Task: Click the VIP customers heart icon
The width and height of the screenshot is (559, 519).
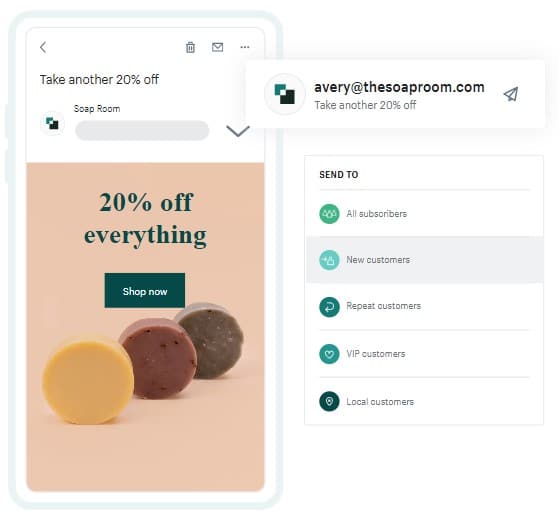Action: point(329,354)
